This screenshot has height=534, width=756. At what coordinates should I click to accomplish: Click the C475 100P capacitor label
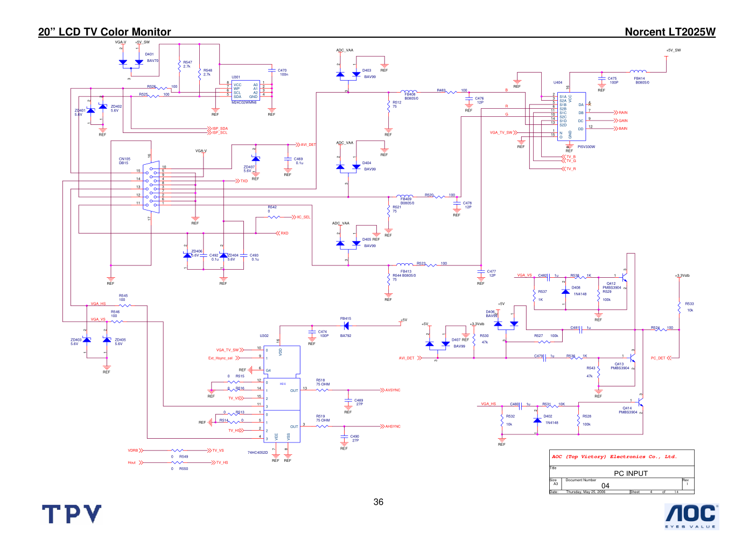click(x=613, y=80)
